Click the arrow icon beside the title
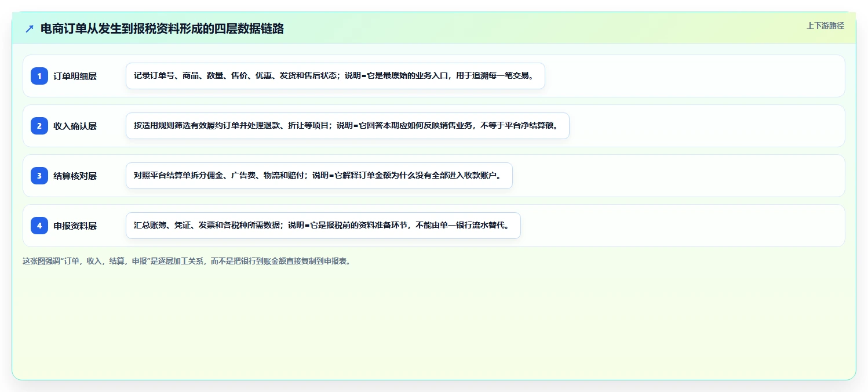Viewport: 868px width, 392px height. click(30, 28)
